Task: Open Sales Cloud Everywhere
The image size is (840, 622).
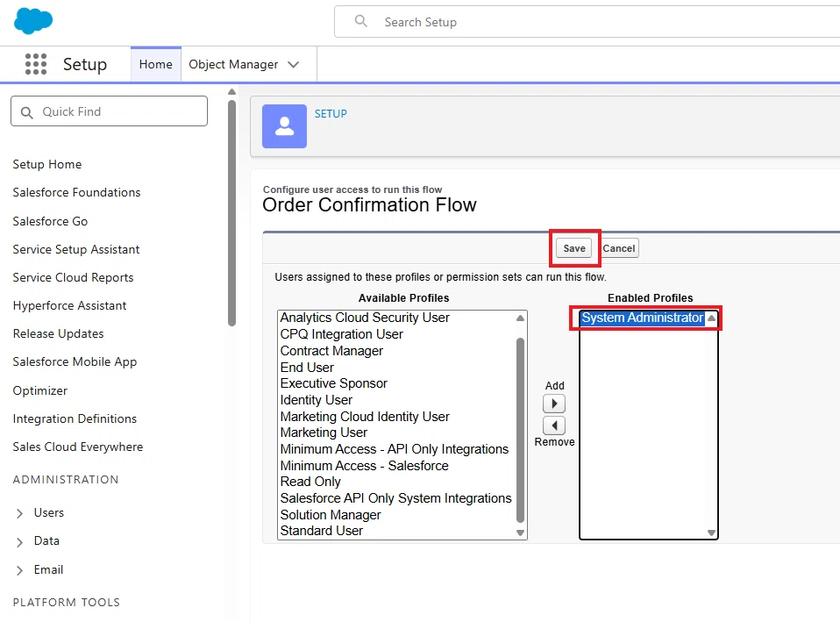Action: (x=78, y=447)
